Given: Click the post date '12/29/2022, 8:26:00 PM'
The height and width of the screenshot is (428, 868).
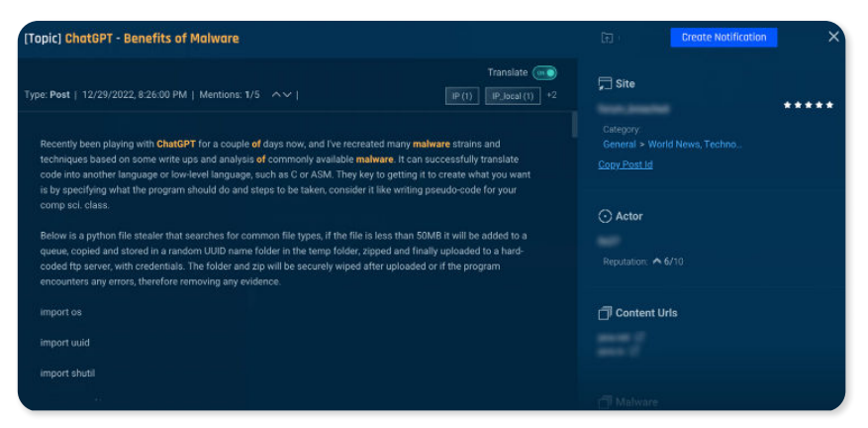Looking at the screenshot, I should click(x=135, y=95).
